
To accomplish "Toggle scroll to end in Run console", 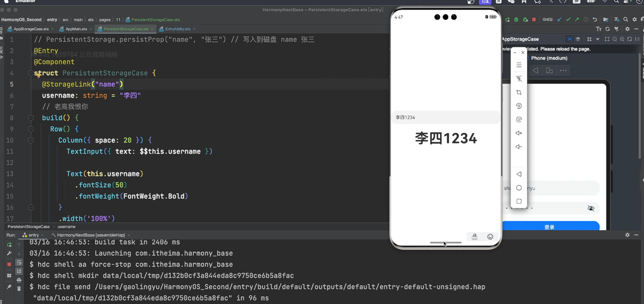I will (x=19, y=271).
